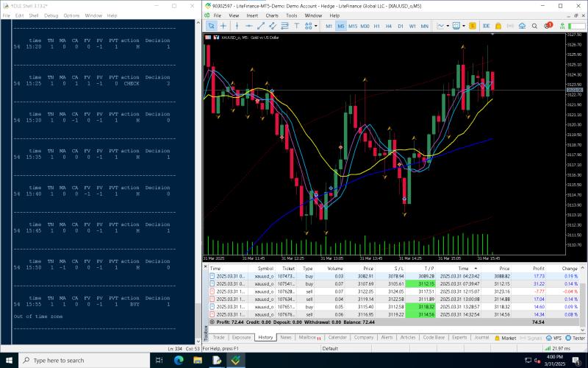Sort history by Profit column header
The image size is (588, 368).
click(539, 269)
